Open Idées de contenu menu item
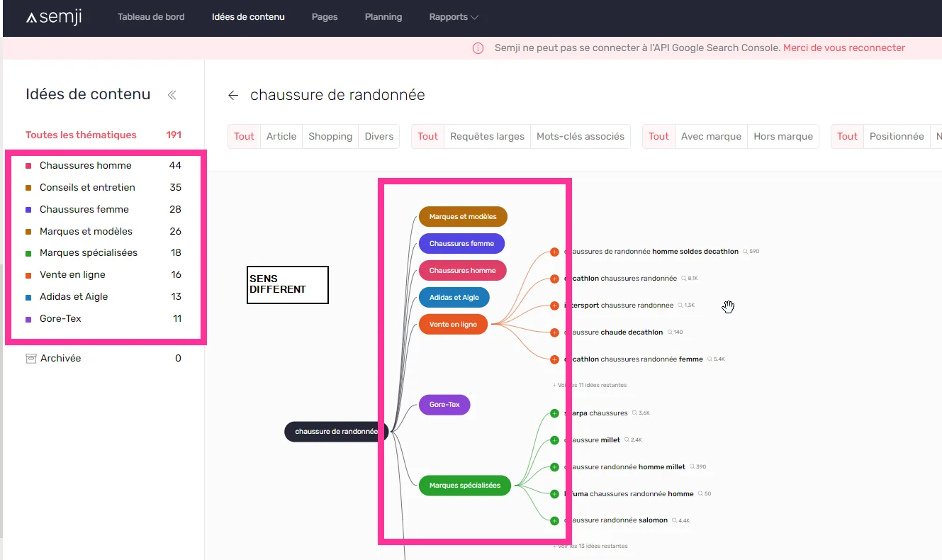The image size is (942, 560). click(248, 17)
